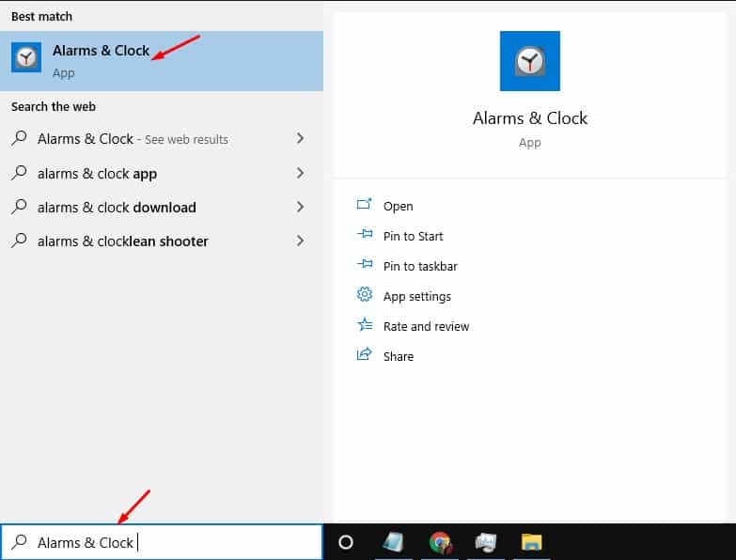Click the large Alarms & Clock tile in the preview pane

coord(529,61)
